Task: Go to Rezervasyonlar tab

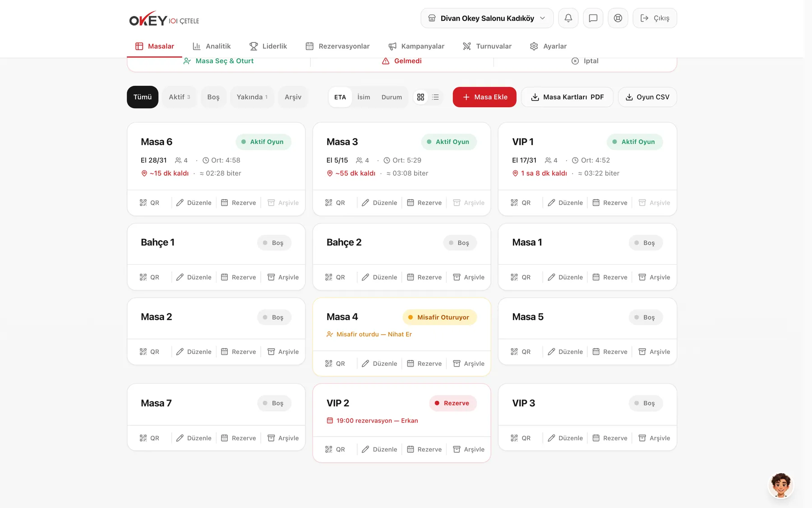Action: click(x=337, y=46)
